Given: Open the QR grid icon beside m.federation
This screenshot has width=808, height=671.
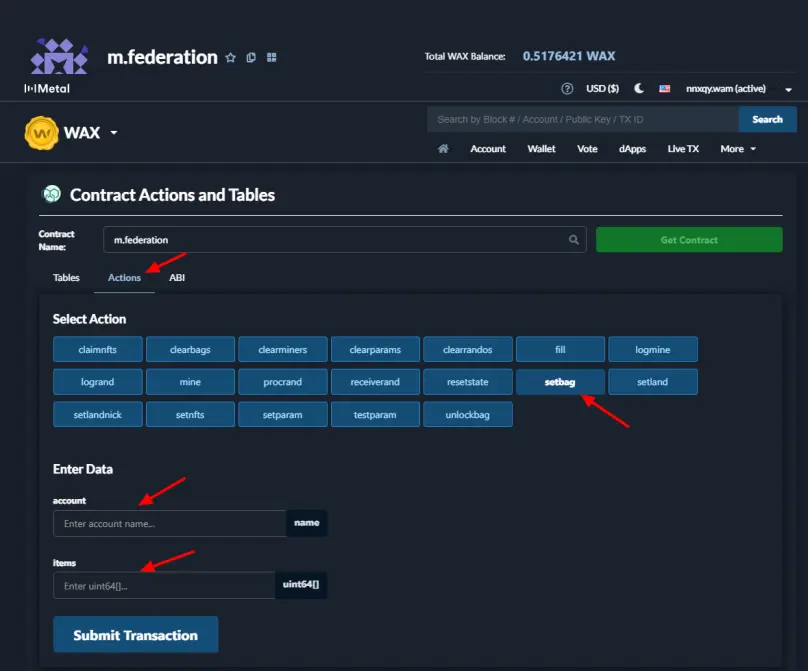Looking at the screenshot, I should [x=272, y=58].
